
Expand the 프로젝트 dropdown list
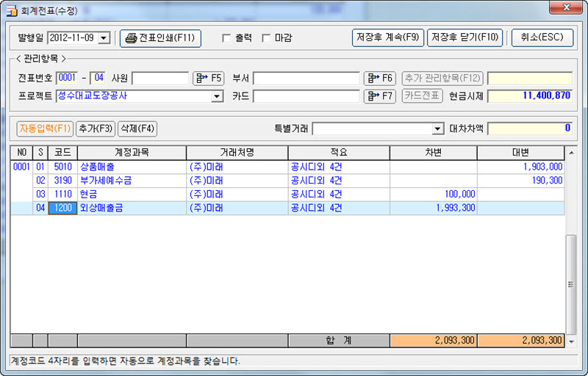pos(216,96)
